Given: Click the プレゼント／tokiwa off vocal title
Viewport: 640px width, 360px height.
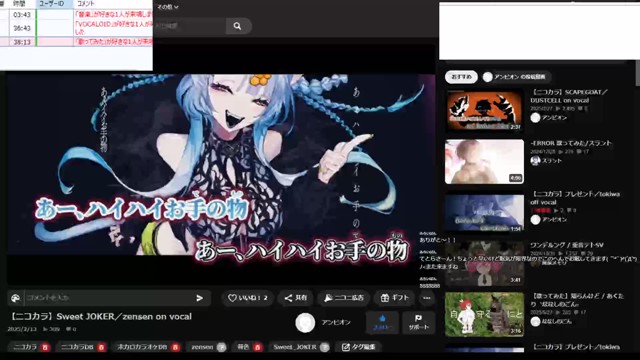Looking at the screenshot, I should pyautogui.click(x=575, y=198).
